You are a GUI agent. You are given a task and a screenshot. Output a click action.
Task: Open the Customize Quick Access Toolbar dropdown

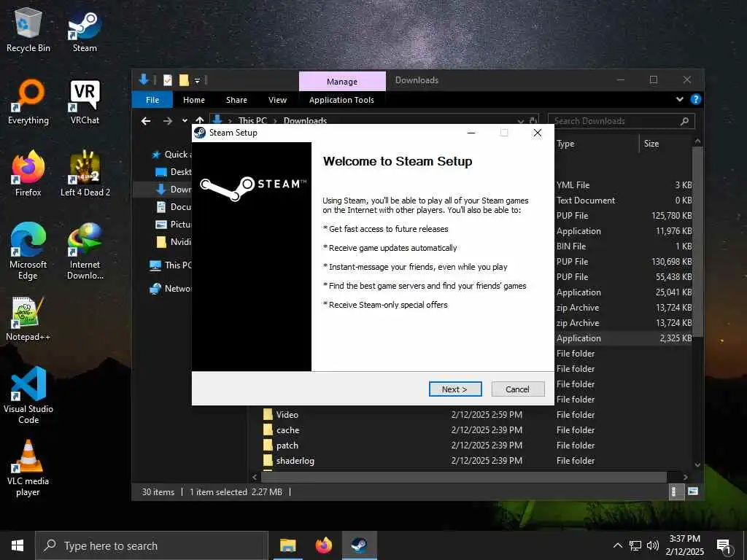coord(197,80)
